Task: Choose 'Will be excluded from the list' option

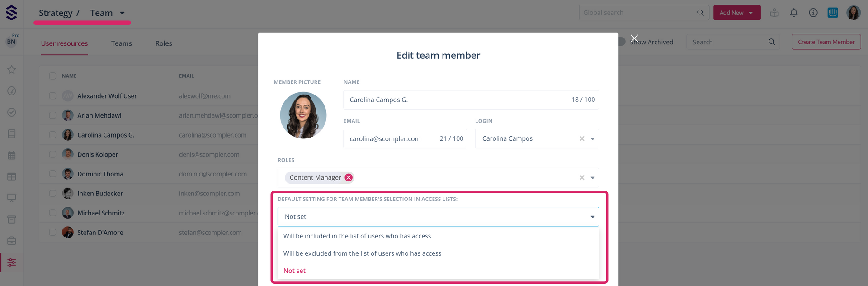Action: tap(362, 253)
